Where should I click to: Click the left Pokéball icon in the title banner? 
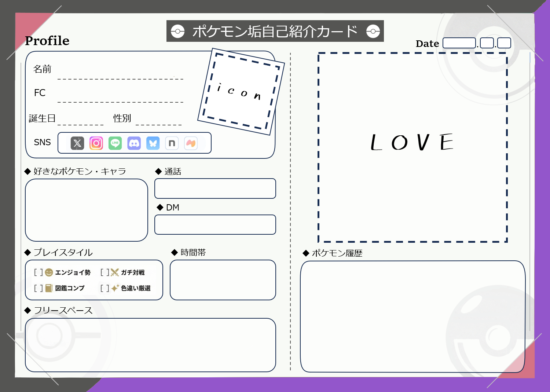pyautogui.click(x=179, y=31)
